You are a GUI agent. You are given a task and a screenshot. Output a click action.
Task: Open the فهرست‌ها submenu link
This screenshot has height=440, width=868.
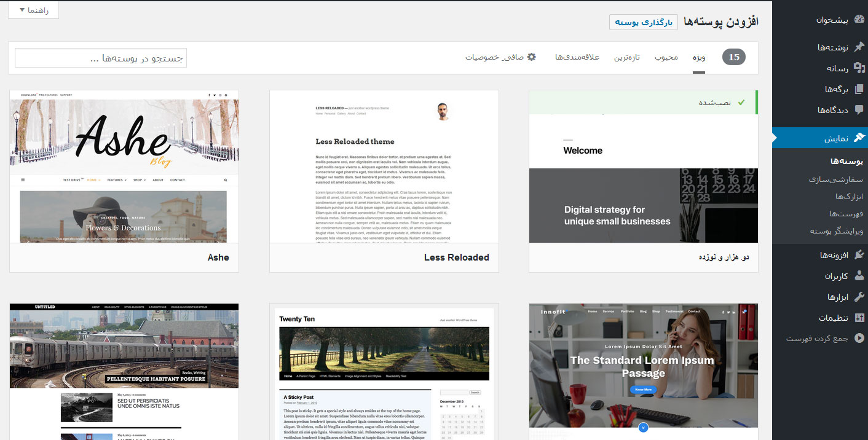[846, 214]
